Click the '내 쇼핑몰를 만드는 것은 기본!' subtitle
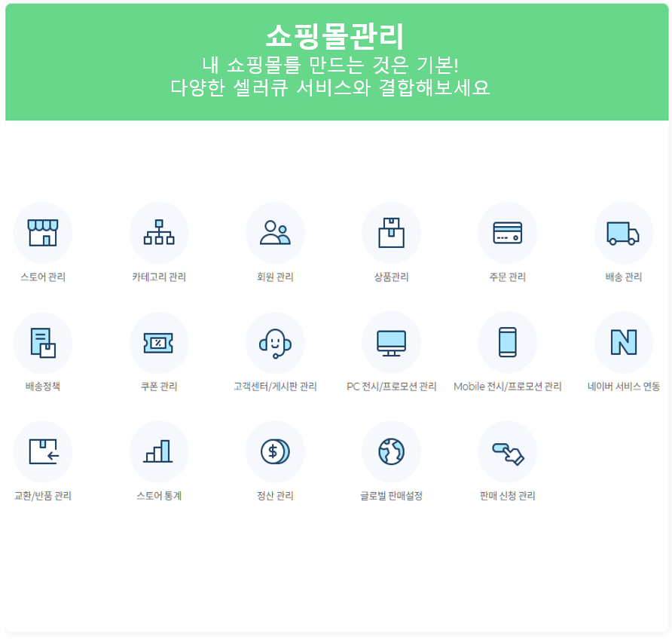This screenshot has height=639, width=672. click(331, 65)
